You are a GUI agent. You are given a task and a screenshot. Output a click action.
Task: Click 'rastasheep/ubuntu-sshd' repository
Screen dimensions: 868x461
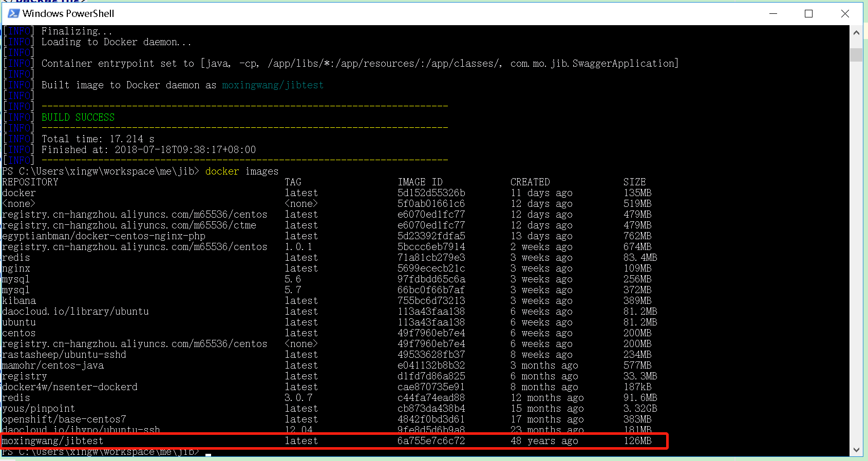coord(64,355)
